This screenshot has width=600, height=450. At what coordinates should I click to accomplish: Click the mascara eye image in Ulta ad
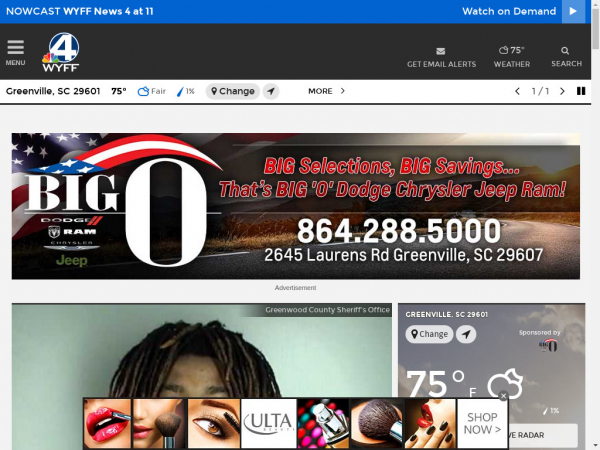[214, 423]
